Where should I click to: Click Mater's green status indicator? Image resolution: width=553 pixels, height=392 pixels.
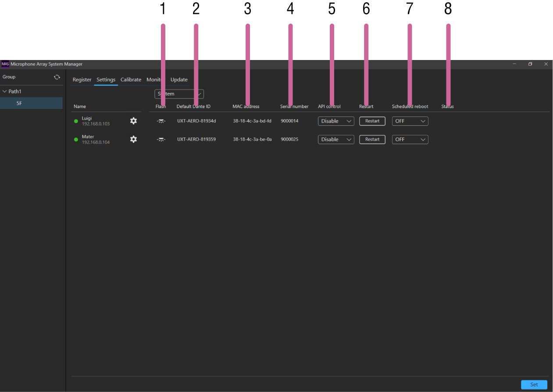[x=76, y=140]
